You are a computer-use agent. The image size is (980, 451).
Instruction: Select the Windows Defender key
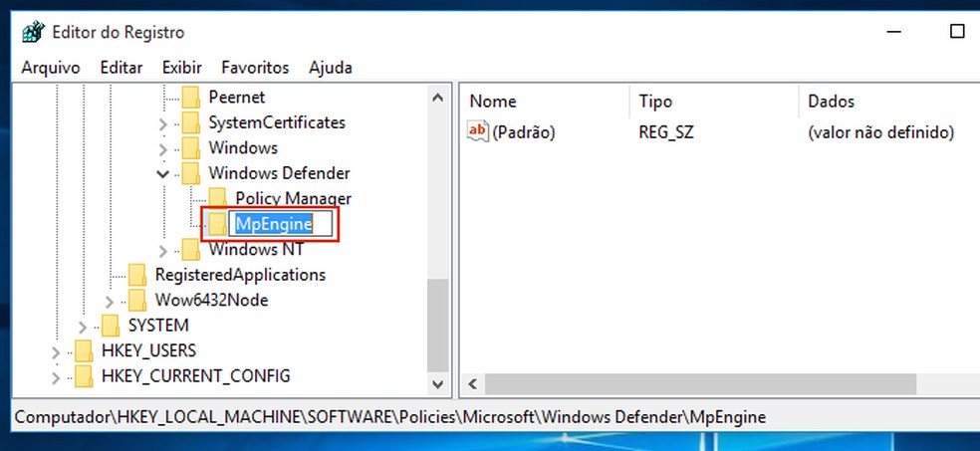(280, 173)
